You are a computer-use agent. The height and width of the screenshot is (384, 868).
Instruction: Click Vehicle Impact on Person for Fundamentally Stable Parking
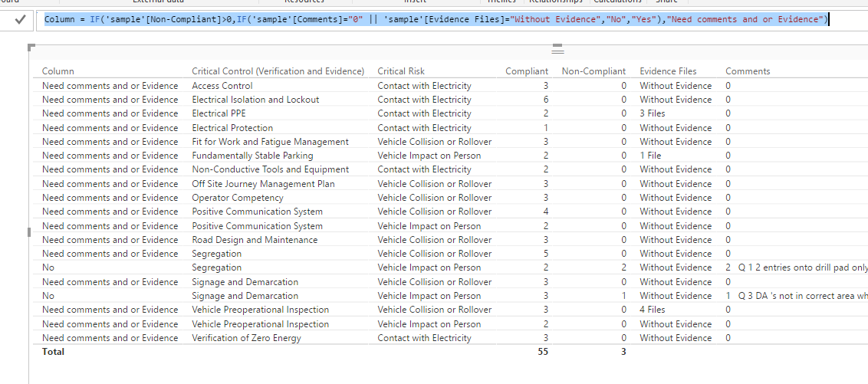point(429,156)
